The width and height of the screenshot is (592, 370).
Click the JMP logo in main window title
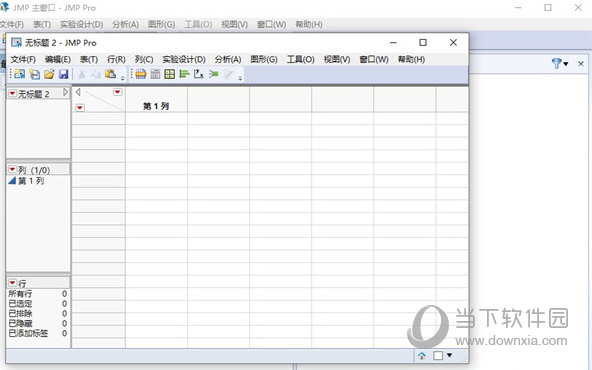(x=4, y=7)
